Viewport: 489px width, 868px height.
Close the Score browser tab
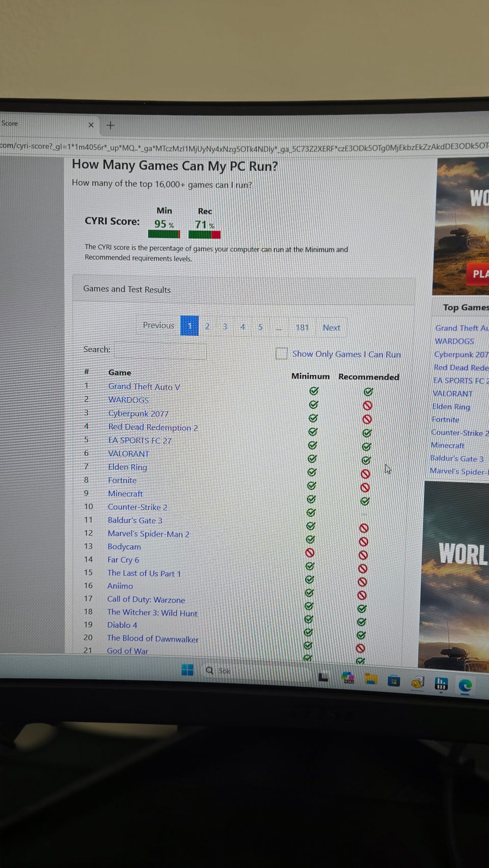click(x=91, y=125)
